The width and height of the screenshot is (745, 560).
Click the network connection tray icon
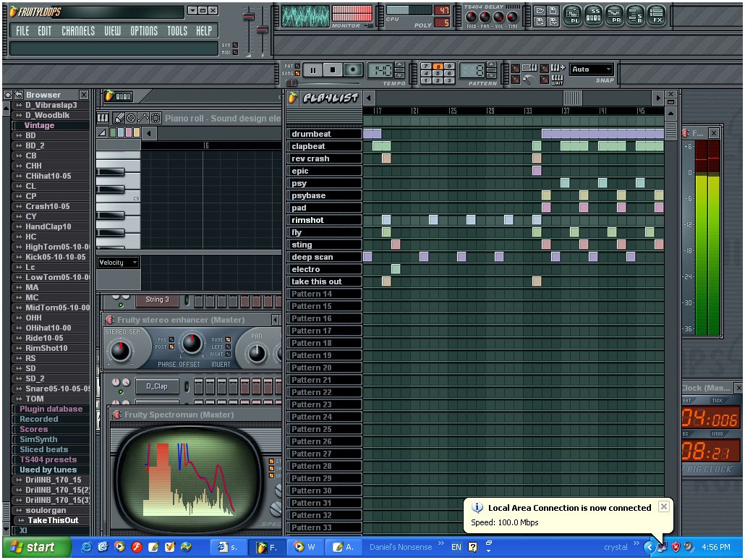(662, 547)
